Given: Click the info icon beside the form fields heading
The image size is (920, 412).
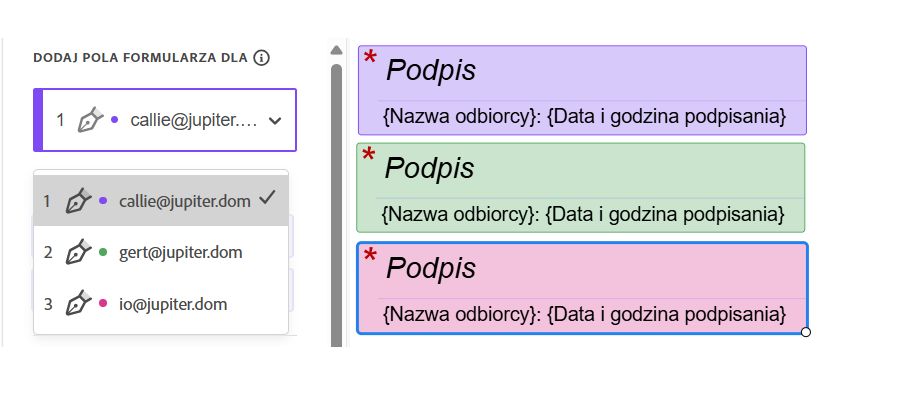Looking at the screenshot, I should [x=262, y=58].
